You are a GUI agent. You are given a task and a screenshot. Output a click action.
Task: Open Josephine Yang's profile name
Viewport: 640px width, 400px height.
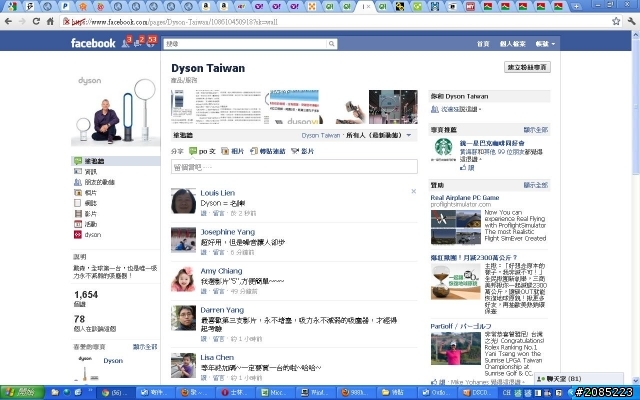coord(227,232)
